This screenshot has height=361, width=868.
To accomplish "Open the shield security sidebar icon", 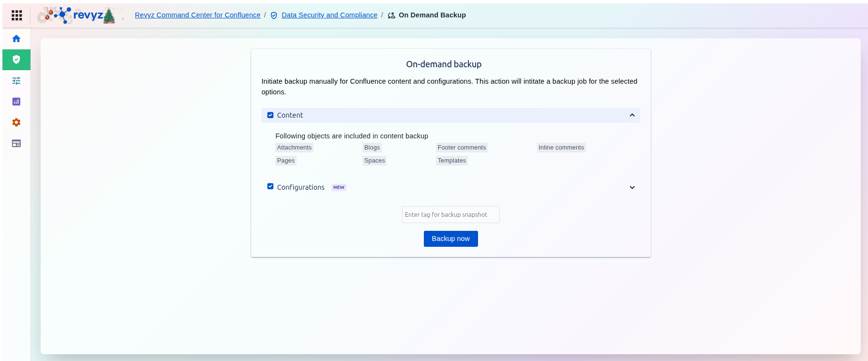I will click(16, 60).
